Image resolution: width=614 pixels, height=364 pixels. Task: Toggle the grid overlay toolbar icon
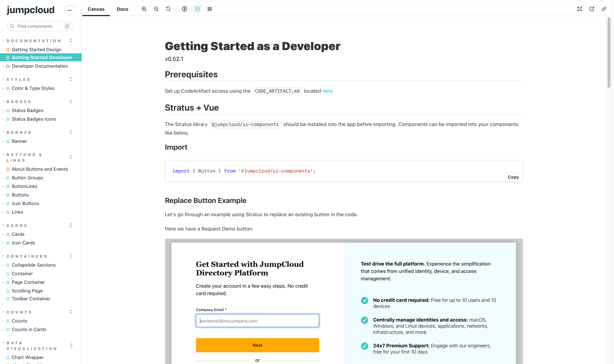[209, 9]
